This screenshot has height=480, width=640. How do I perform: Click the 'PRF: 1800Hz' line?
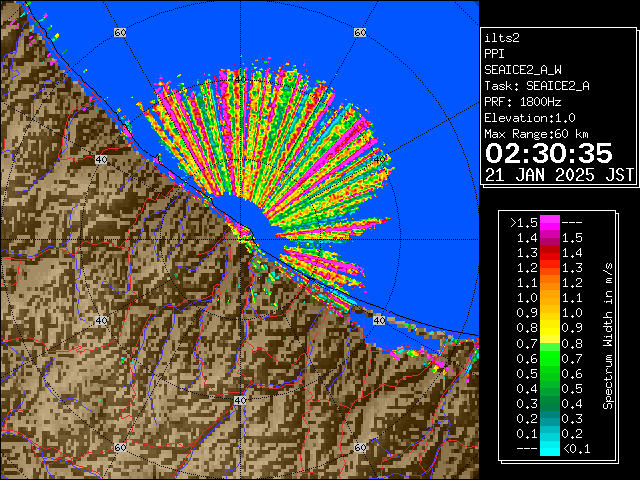pyautogui.click(x=523, y=102)
